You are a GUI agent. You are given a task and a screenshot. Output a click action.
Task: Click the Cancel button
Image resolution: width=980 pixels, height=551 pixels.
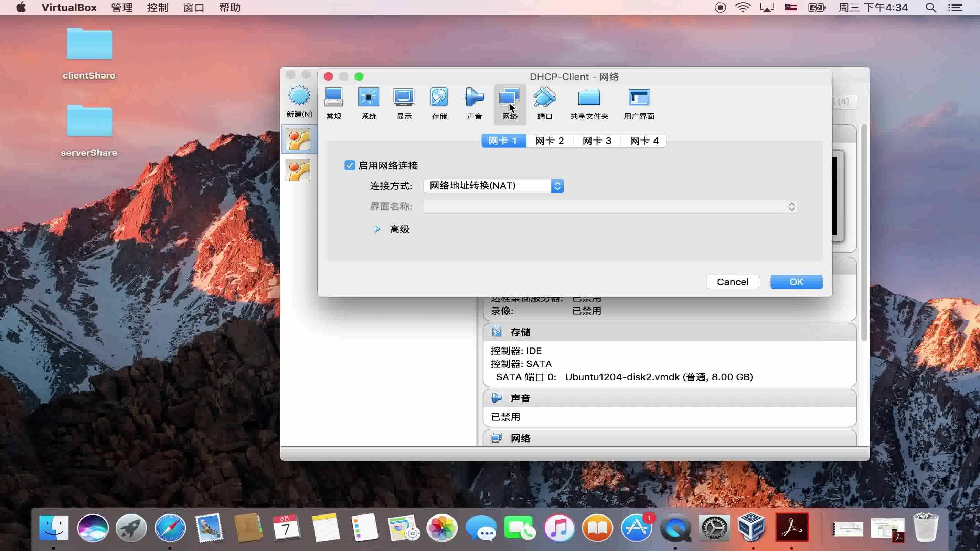point(732,282)
